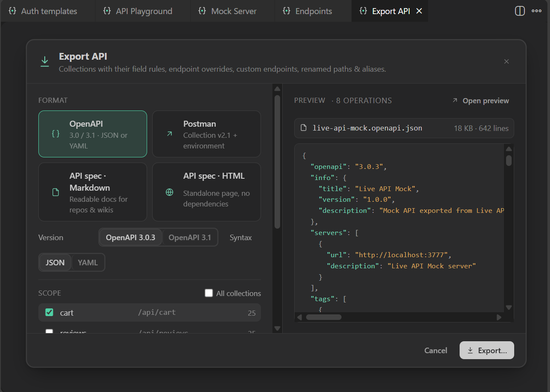Image resolution: width=550 pixels, height=392 pixels.
Task: Switch syntax to YAML
Action: [x=88, y=262]
